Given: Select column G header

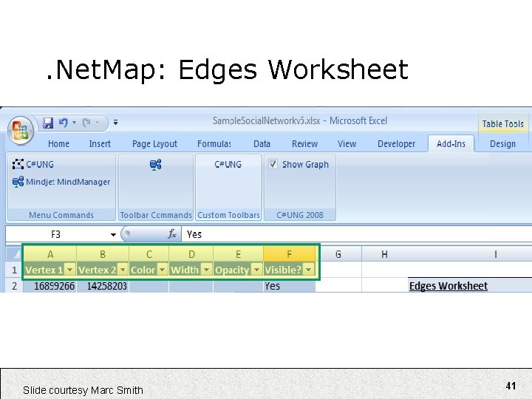Looking at the screenshot, I should [338, 254].
